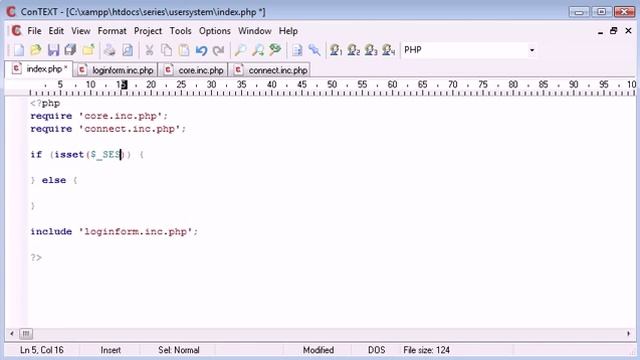Click the 'Sel: Normal' status bar entry
The height and width of the screenshot is (360, 640).
179,350
